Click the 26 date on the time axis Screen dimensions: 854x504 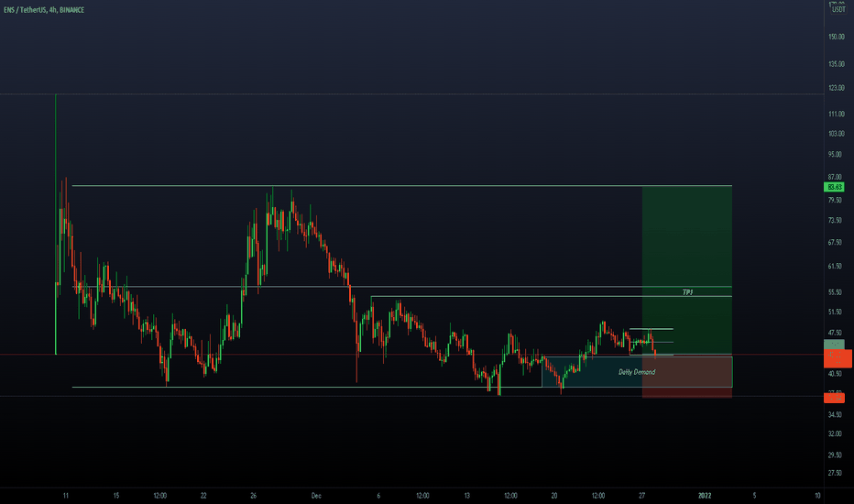pyautogui.click(x=254, y=496)
